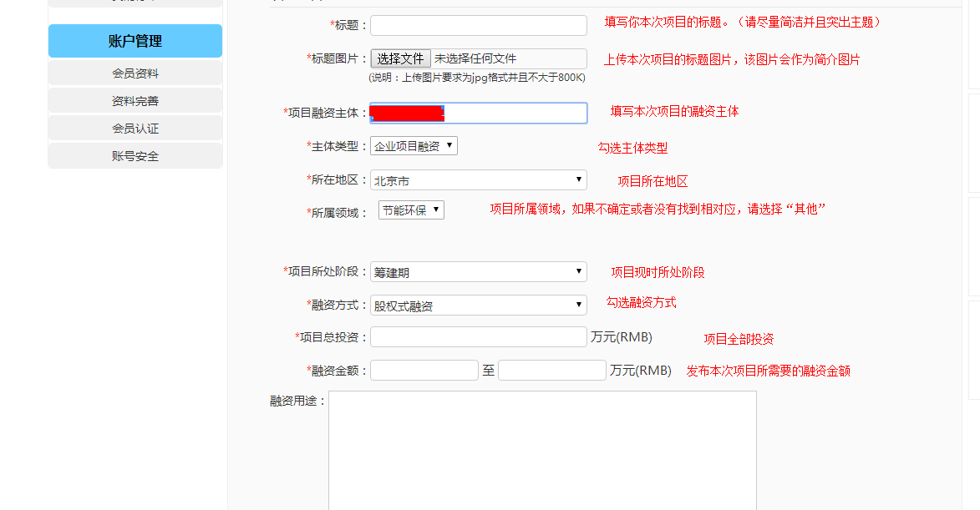This screenshot has height=510, width=980.
Task: Open 资料完善 in the sidebar
Action: point(135,100)
